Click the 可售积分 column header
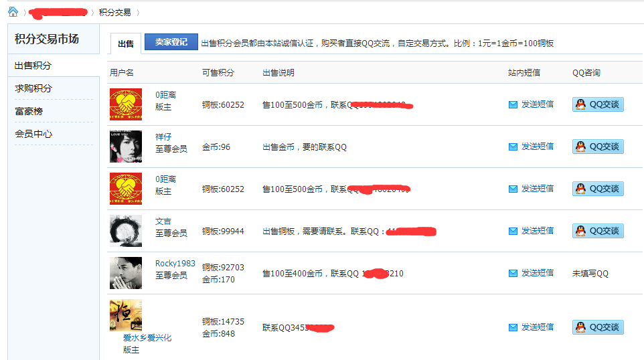 coord(218,73)
